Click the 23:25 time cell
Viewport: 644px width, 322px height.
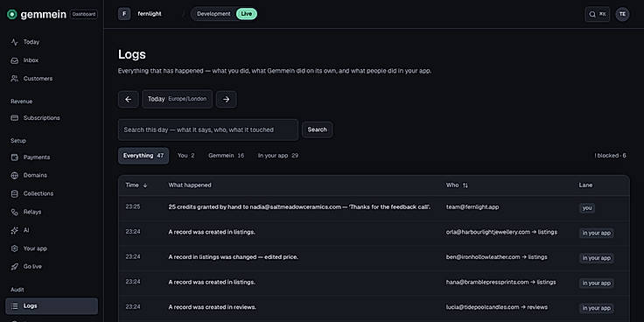[x=133, y=206]
